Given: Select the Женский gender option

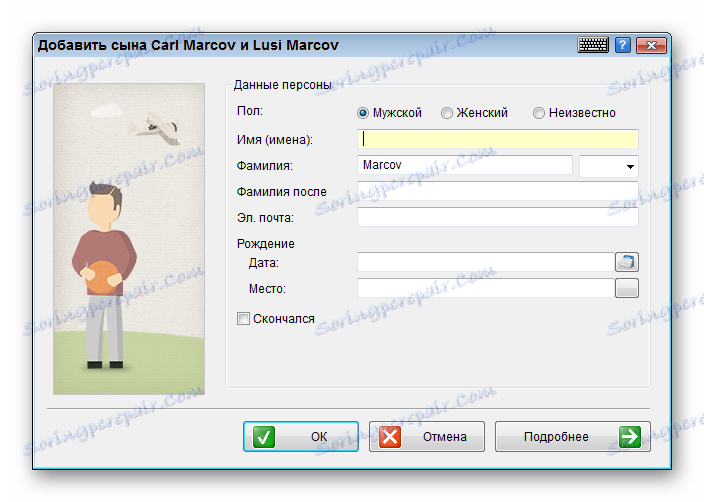Looking at the screenshot, I should pyautogui.click(x=474, y=113).
